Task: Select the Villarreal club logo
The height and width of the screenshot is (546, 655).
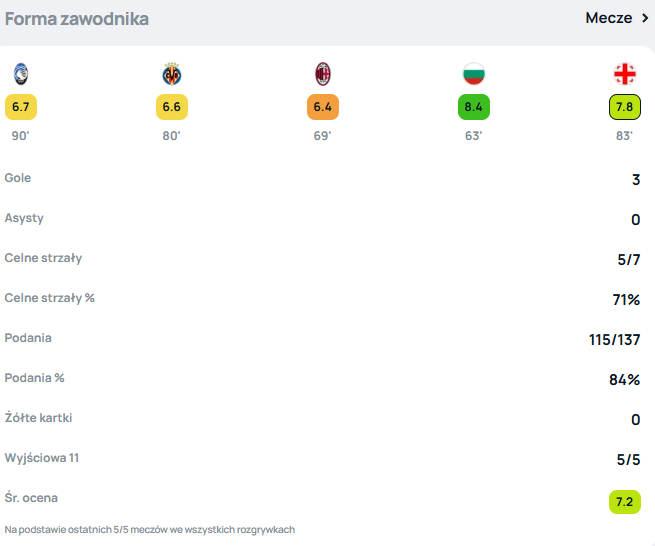Action: tap(172, 73)
